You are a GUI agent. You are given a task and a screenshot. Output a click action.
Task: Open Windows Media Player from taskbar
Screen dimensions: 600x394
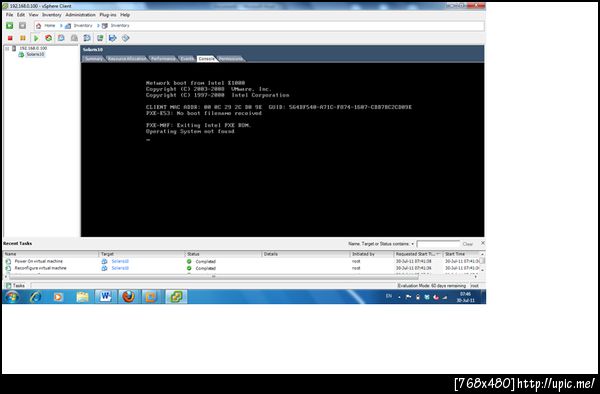click(58, 297)
